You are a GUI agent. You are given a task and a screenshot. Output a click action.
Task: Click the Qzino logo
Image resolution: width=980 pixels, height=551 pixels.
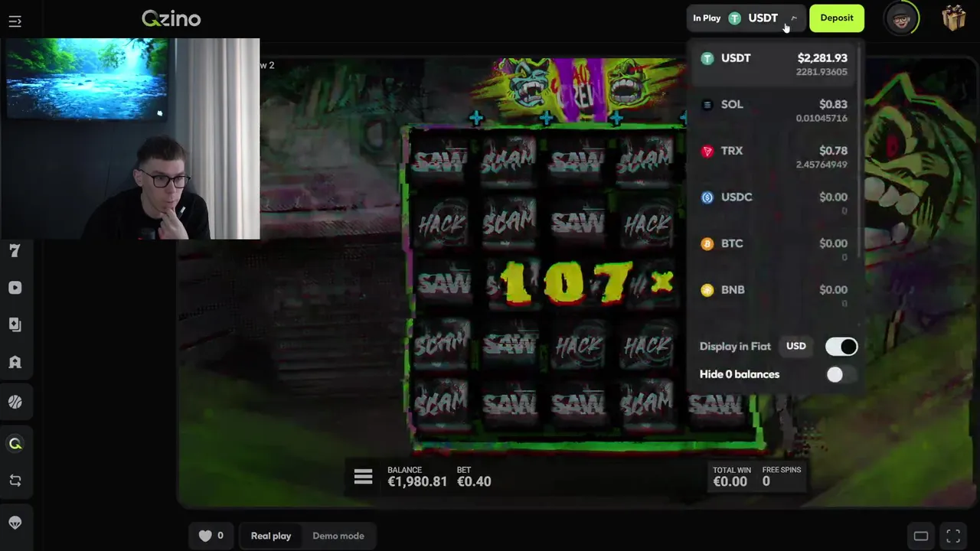click(171, 18)
